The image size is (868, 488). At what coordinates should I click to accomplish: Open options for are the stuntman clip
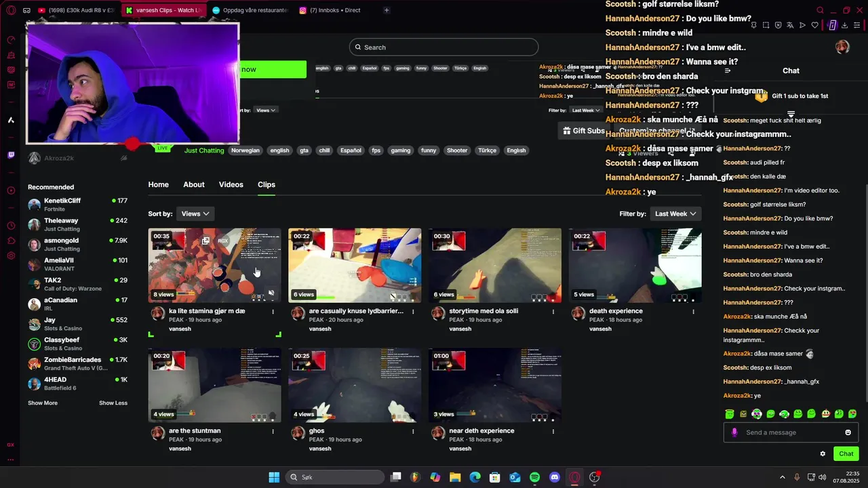pos(273,431)
